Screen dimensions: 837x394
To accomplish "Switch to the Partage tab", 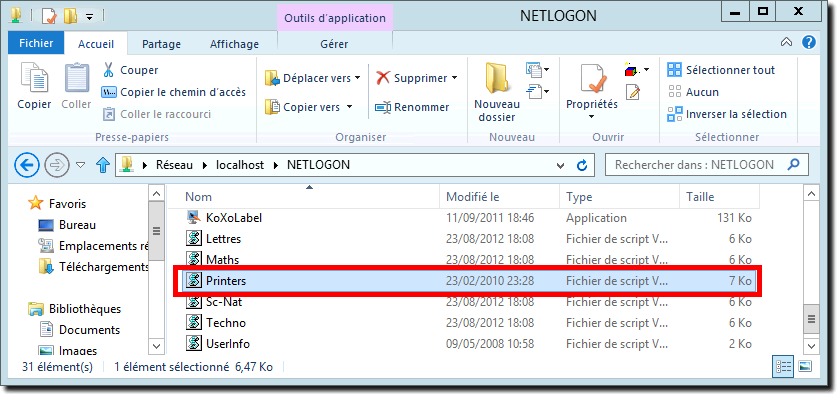I will pyautogui.click(x=161, y=44).
